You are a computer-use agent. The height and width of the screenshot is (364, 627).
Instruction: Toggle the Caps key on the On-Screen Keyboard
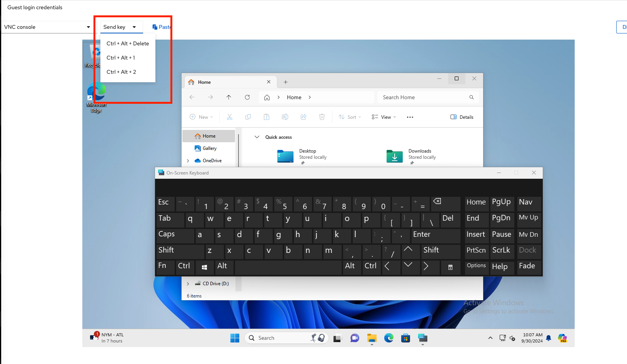(x=175, y=236)
